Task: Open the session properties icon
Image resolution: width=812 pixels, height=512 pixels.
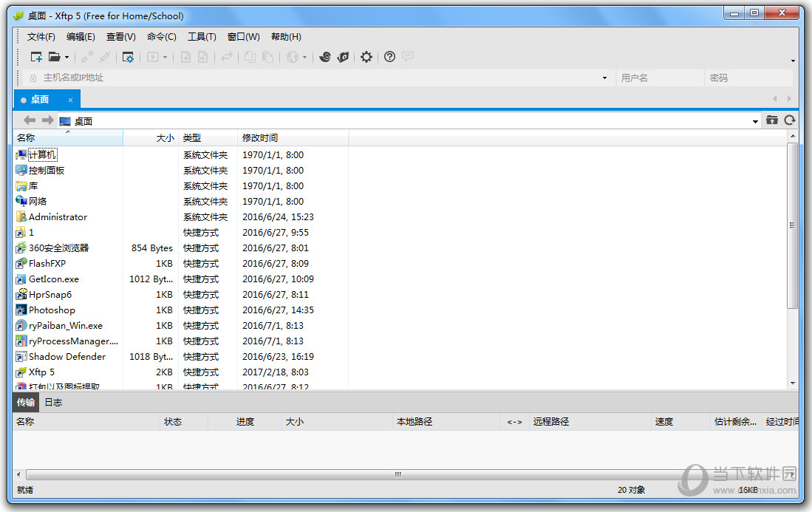Action: pos(128,57)
